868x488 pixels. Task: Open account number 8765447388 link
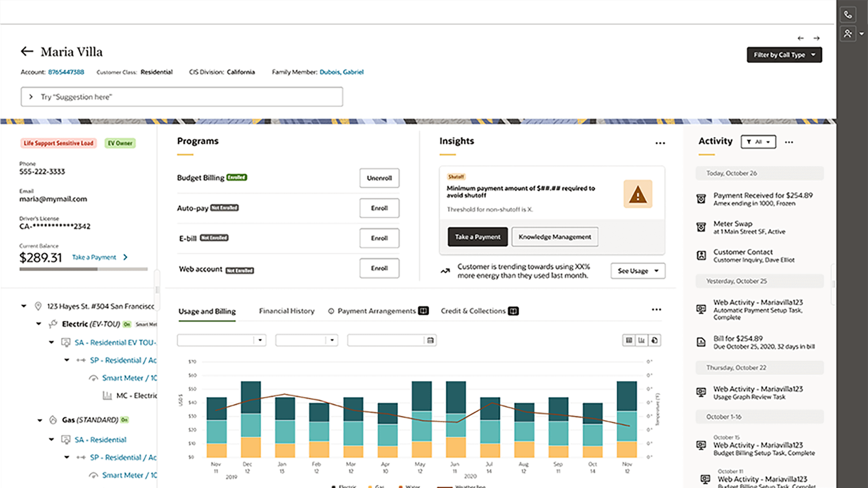click(x=66, y=72)
